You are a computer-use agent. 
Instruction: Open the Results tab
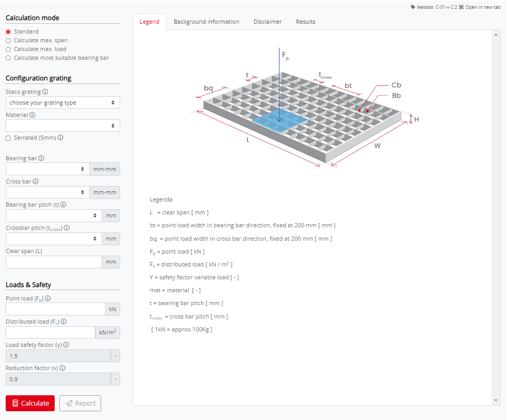[305, 22]
